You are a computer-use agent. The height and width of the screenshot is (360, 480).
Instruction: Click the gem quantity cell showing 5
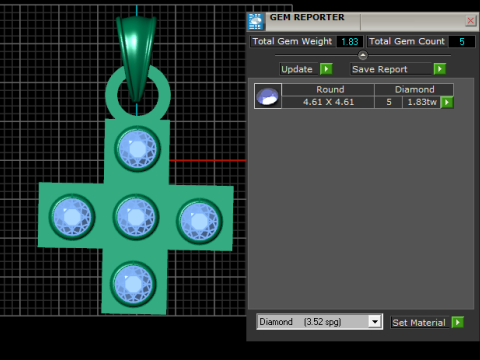click(389, 102)
